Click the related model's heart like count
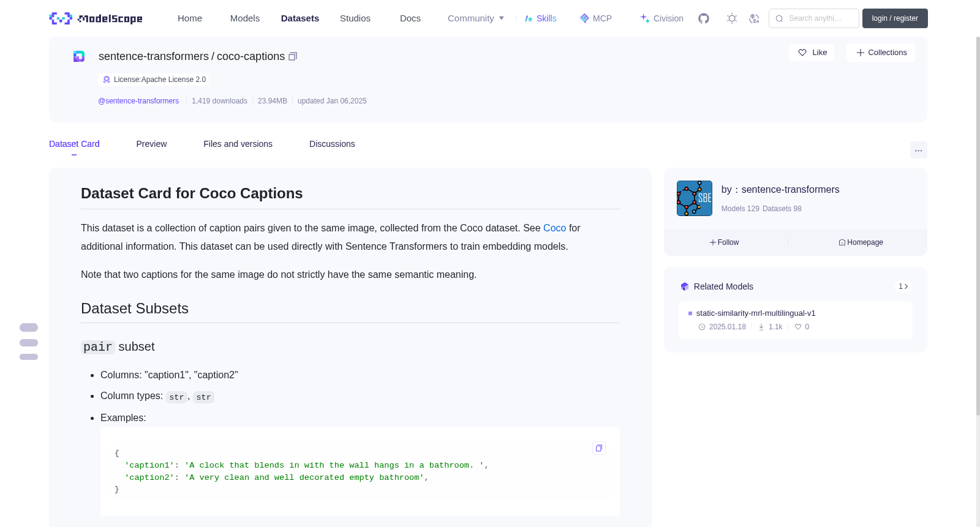Screen dimensions: 980x527 click(x=802, y=327)
